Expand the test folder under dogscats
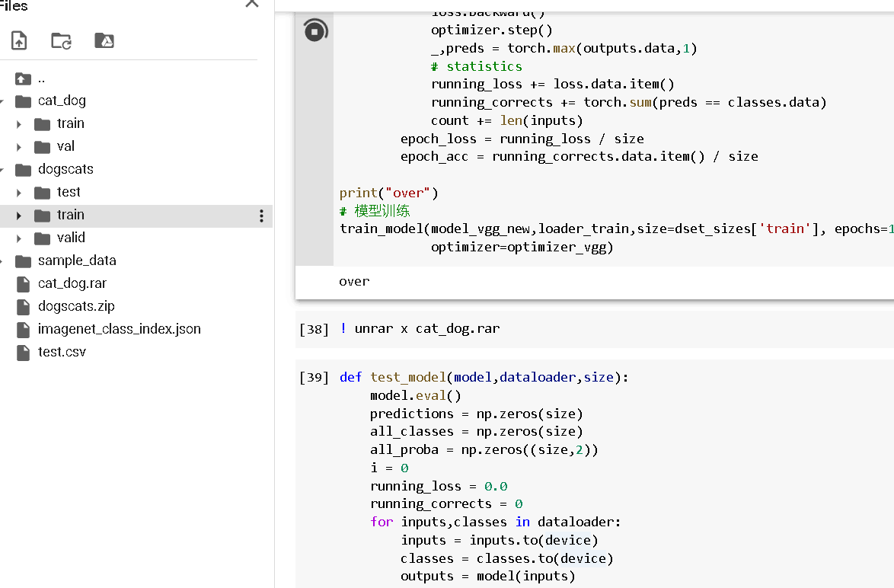The width and height of the screenshot is (894, 588). pos(19,193)
